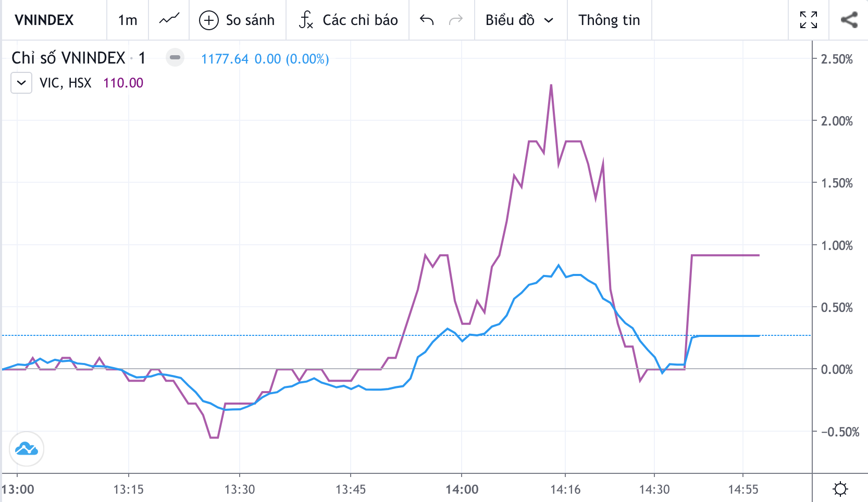Click the redo arrow icon
The height and width of the screenshot is (502, 868).
pos(456,20)
